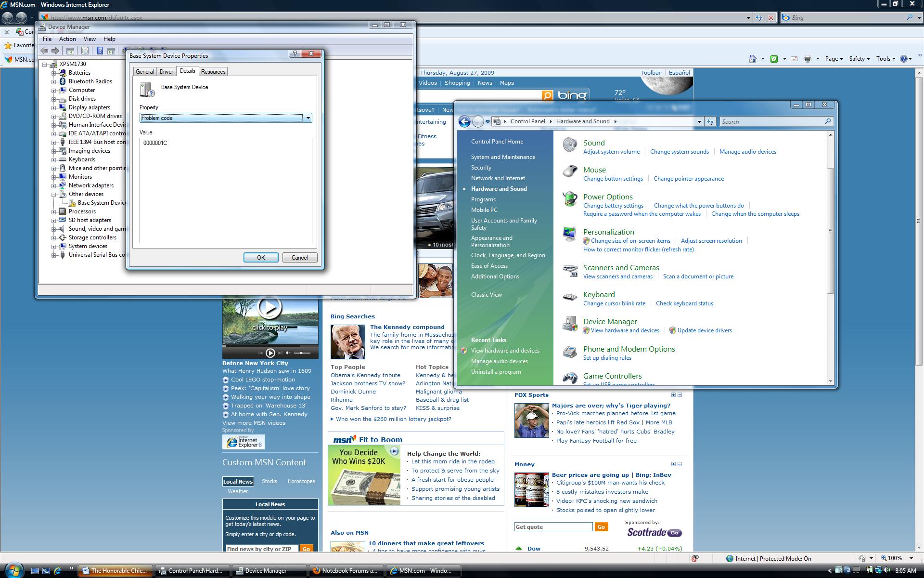The image size is (924, 578).
Task: Click the Get quote input field
Action: [553, 527]
